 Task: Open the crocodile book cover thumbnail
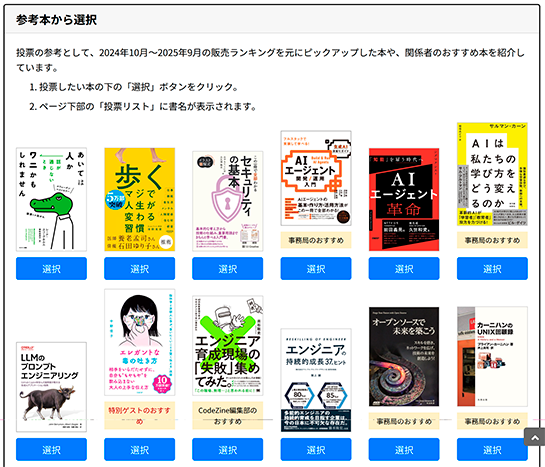(51, 199)
